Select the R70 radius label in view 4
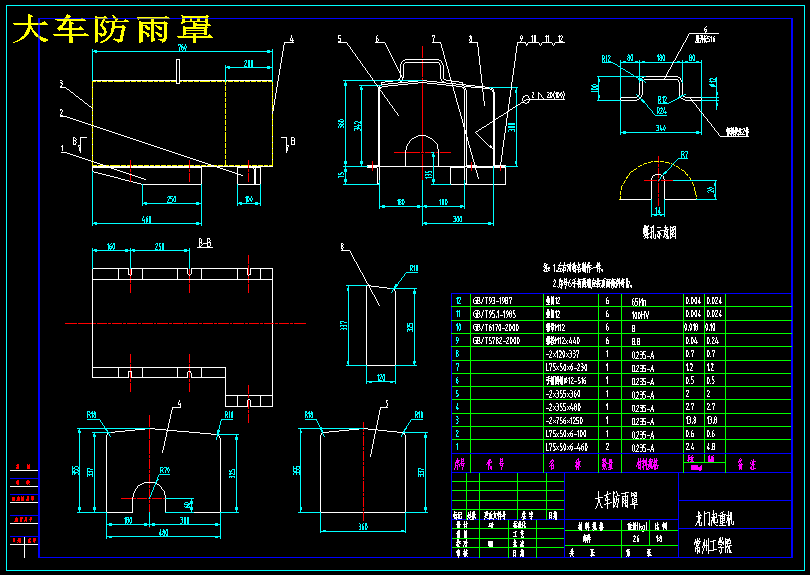The width and height of the screenshot is (810, 575). click(x=165, y=471)
